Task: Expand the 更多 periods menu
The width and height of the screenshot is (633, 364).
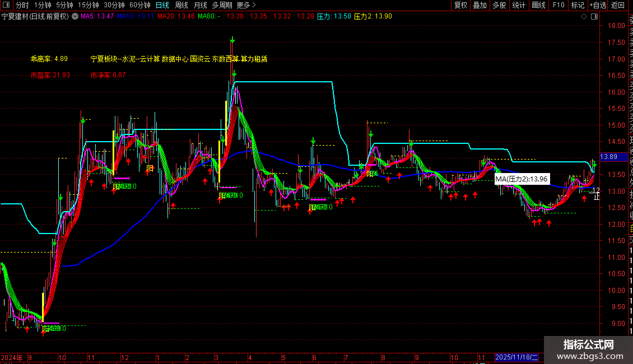Action: 246,5
